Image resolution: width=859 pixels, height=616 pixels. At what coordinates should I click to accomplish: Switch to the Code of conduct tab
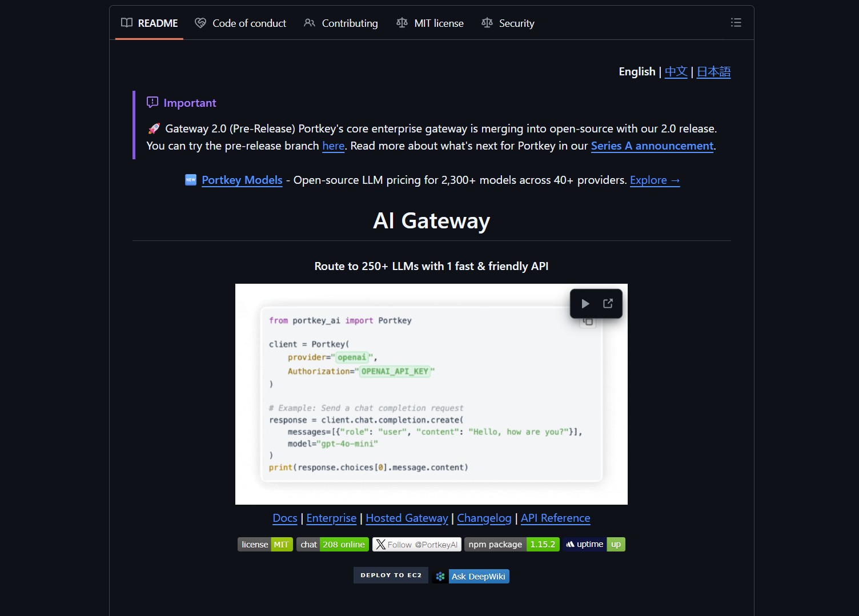[240, 23]
